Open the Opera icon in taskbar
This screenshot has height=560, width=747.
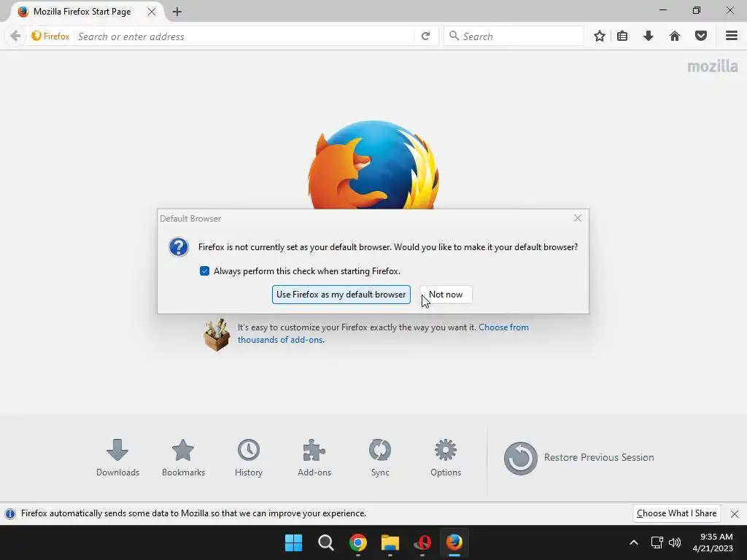coord(422,542)
